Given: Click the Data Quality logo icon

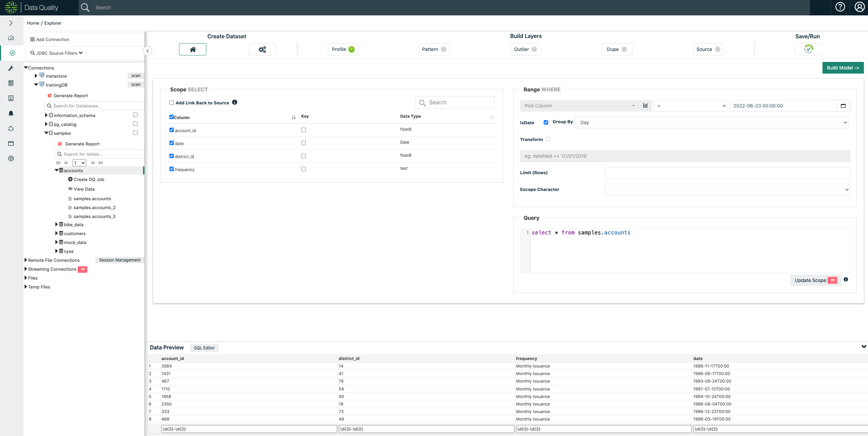Looking at the screenshot, I should [x=11, y=8].
